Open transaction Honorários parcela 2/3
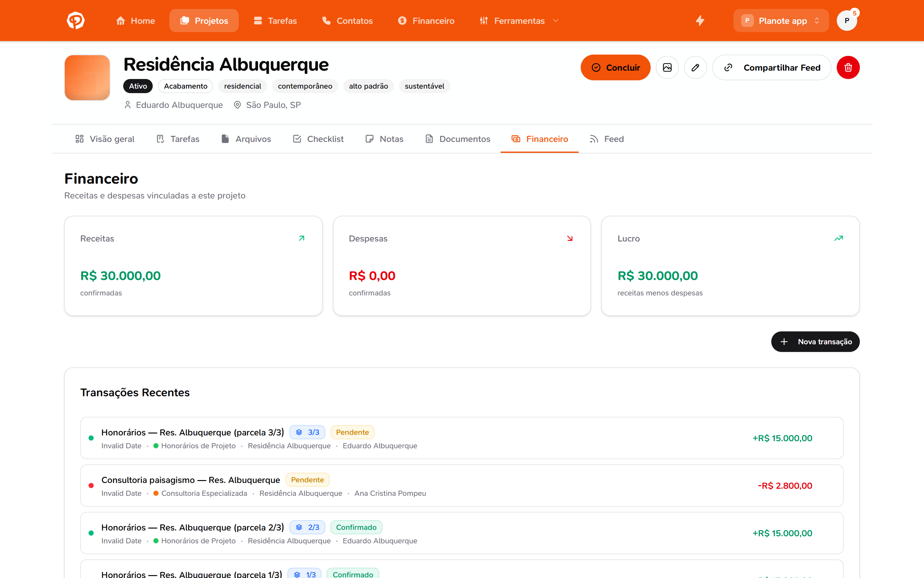This screenshot has height=578, width=924. click(x=462, y=533)
